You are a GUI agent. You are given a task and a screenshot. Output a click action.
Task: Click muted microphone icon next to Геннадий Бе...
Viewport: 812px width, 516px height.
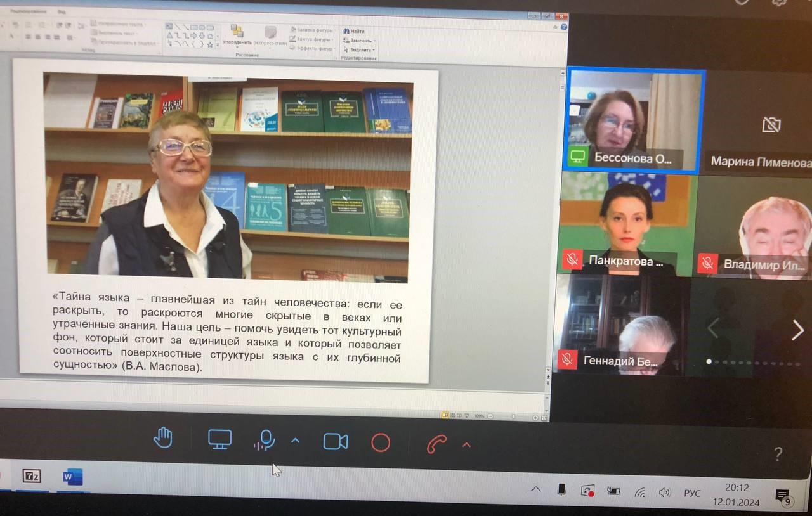(568, 360)
